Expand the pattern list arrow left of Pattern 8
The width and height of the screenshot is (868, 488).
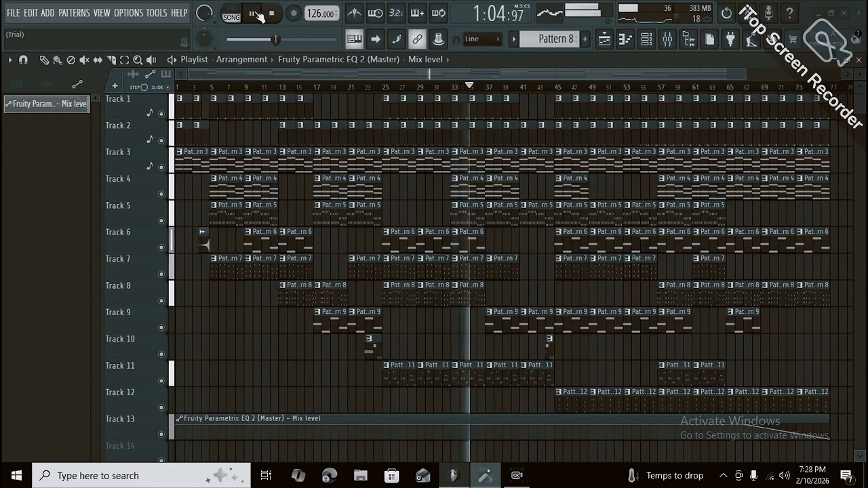pos(513,39)
